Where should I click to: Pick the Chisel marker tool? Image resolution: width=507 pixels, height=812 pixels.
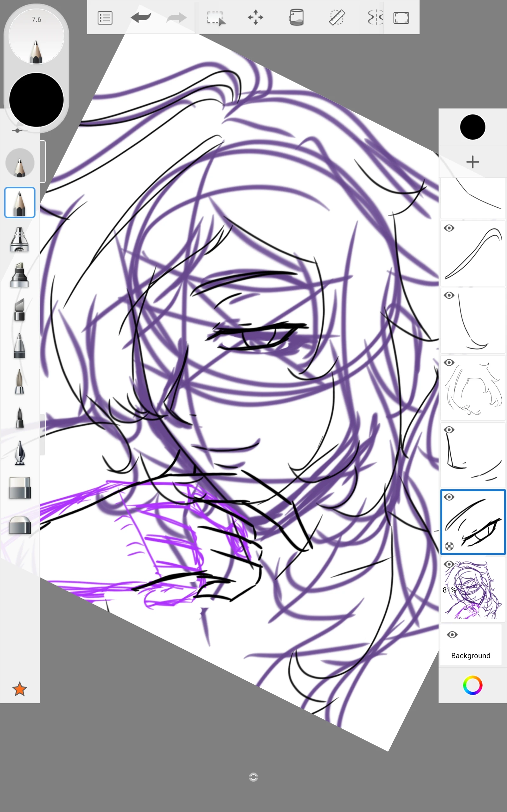click(x=19, y=274)
